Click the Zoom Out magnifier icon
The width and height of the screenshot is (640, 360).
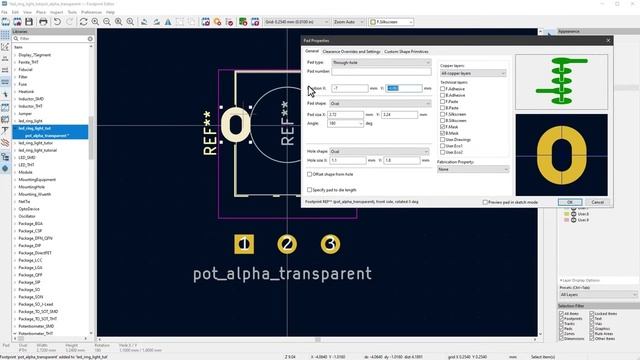point(107,22)
